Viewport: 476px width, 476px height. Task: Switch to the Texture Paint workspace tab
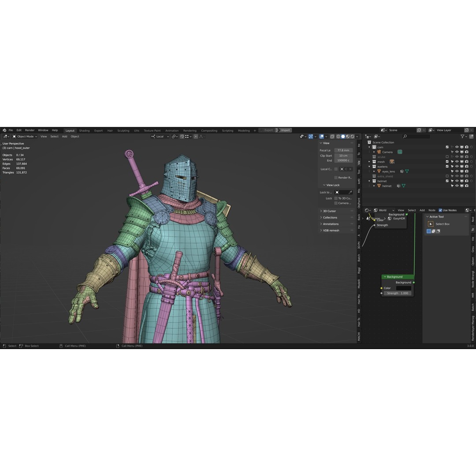(152, 131)
